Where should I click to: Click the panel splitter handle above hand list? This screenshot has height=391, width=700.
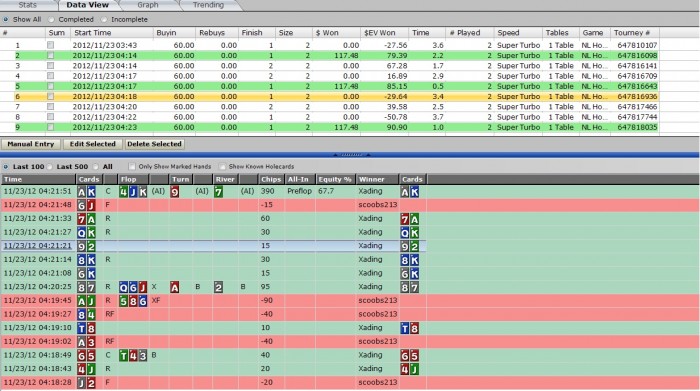coord(351,154)
